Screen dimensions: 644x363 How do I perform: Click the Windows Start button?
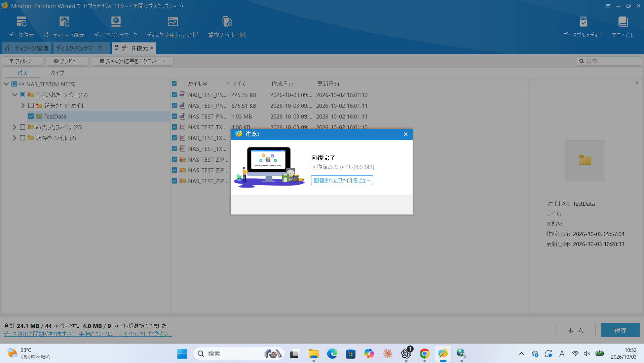pyautogui.click(x=182, y=354)
